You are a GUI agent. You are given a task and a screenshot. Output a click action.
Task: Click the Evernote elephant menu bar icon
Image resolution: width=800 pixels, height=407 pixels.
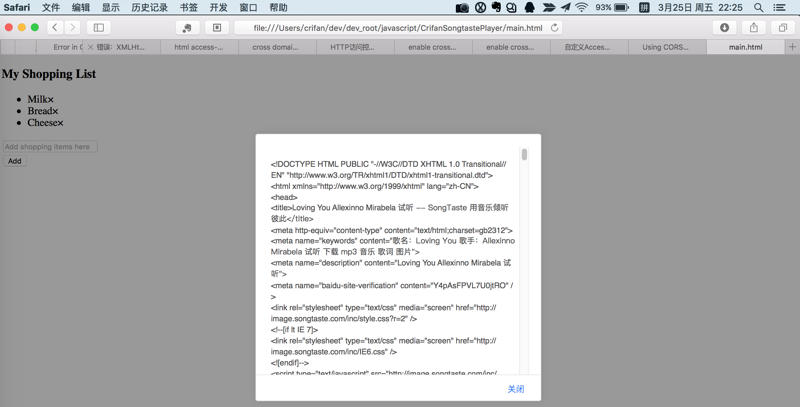(x=496, y=7)
